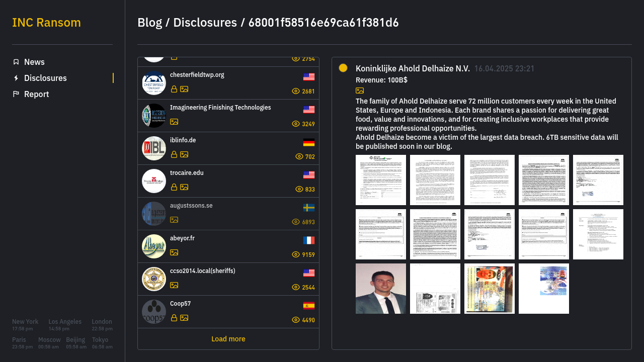Click the German flag on iblinfo.de row

coord(309,142)
